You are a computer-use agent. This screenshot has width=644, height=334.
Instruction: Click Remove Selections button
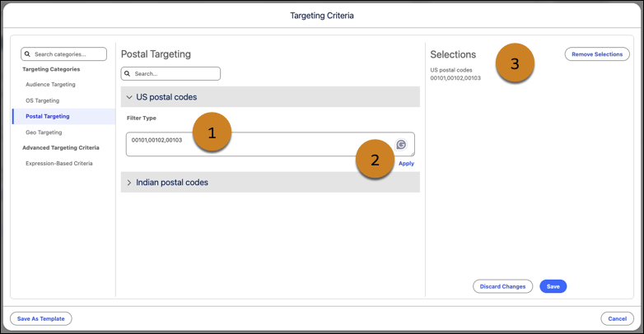tap(597, 54)
